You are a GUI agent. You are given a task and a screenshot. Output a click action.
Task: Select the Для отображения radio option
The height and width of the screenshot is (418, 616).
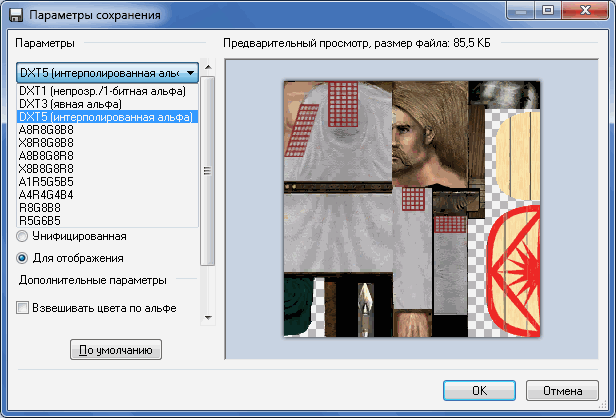pos(22,258)
